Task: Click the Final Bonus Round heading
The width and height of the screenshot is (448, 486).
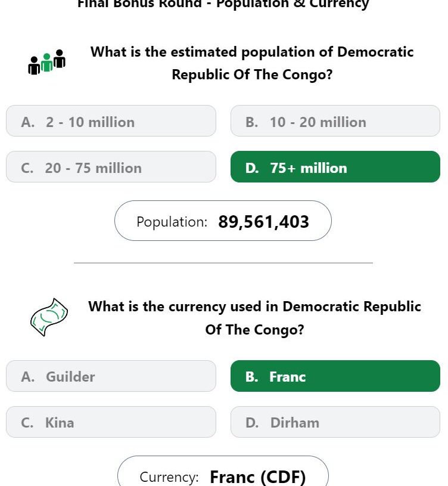Action: 223,4
